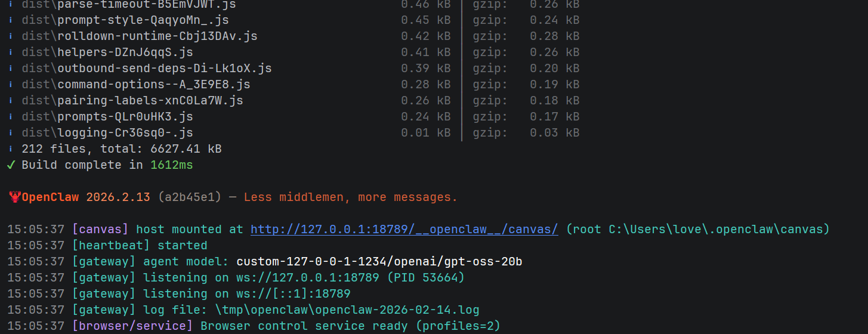Click the info icon beside logging-Cr3Gsq0-.js
The width and height of the screenshot is (868, 334).
11,132
